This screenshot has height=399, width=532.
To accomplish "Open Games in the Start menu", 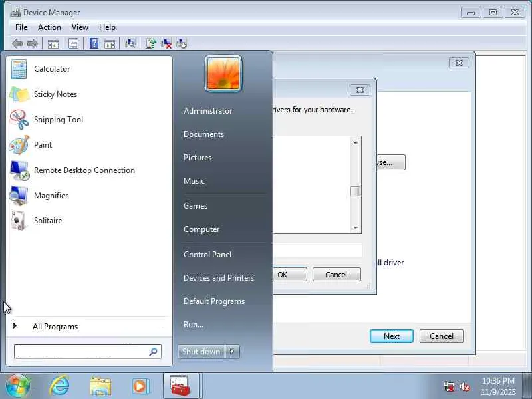I will pyautogui.click(x=196, y=206).
